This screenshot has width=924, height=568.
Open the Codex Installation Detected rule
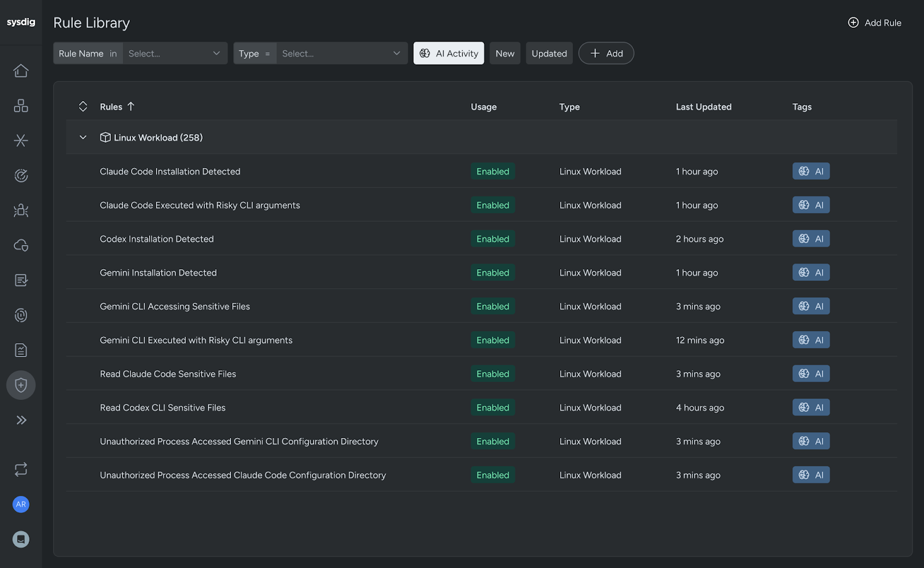(x=157, y=239)
